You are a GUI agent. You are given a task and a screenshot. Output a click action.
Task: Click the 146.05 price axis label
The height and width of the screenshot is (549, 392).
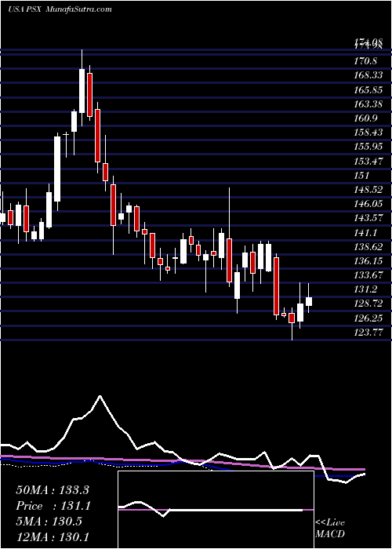point(368,204)
